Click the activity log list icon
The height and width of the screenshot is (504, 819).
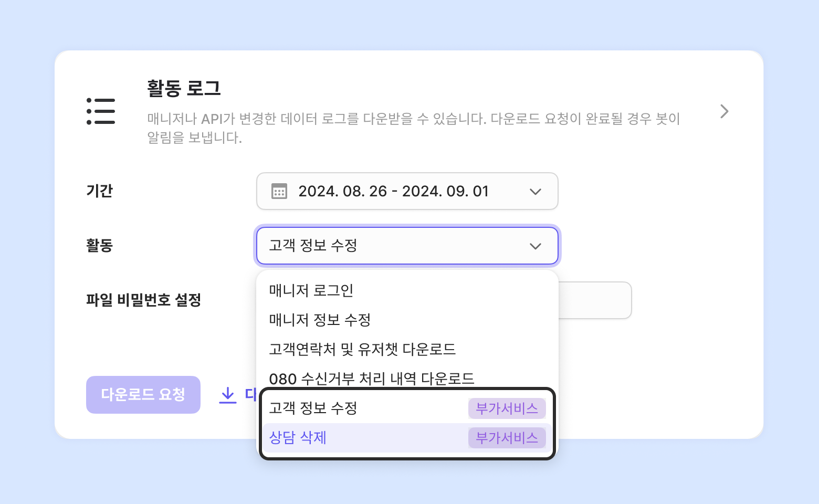point(101,111)
